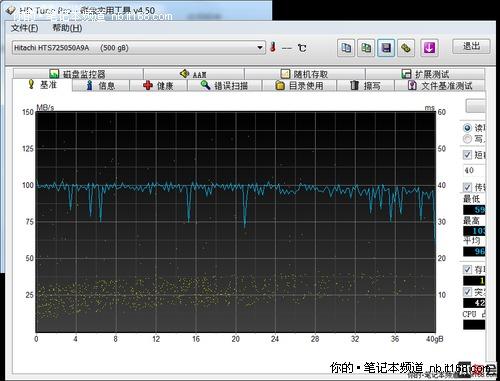Select the read (读) radio button
This screenshot has height=381, width=500.
click(467, 128)
